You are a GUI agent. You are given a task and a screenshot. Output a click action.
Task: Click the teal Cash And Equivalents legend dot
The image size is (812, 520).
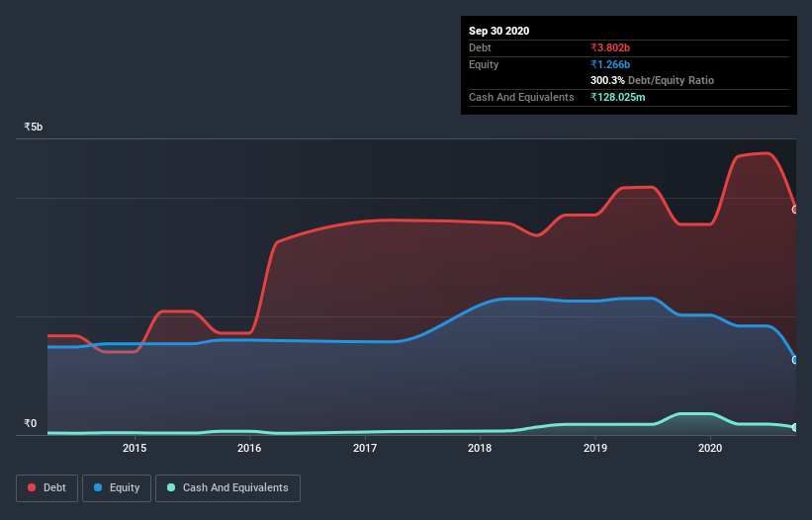171,487
